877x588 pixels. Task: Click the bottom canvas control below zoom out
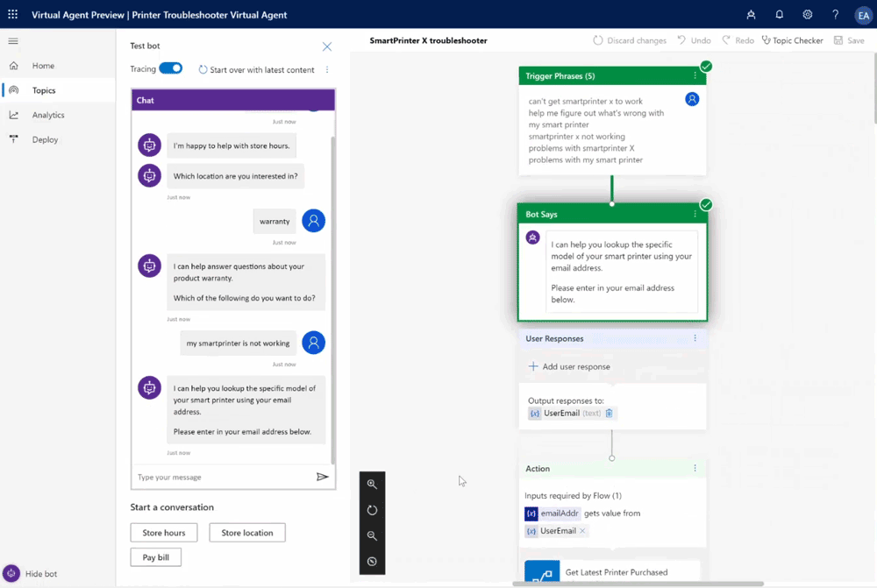pos(372,561)
